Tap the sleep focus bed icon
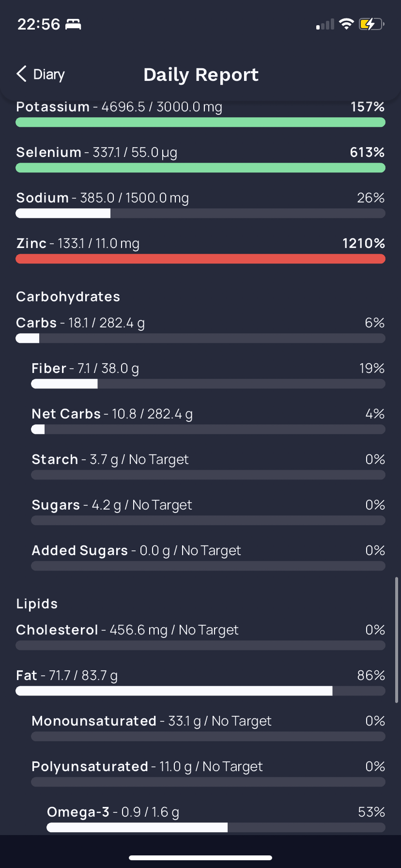Image resolution: width=401 pixels, height=868 pixels. tap(73, 24)
